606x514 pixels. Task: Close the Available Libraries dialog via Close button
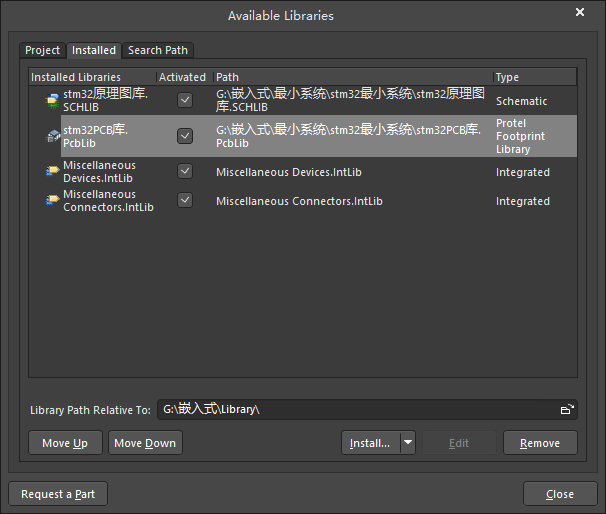pos(560,494)
